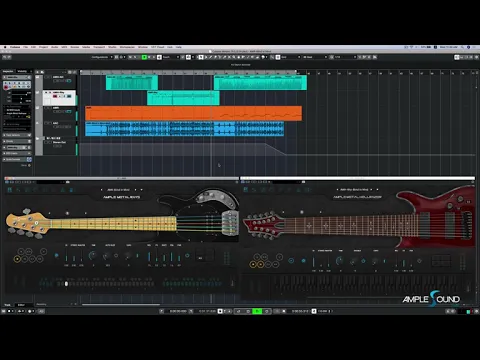
Task: Select the first cyan MIDI clip on top track
Action: click(x=132, y=83)
